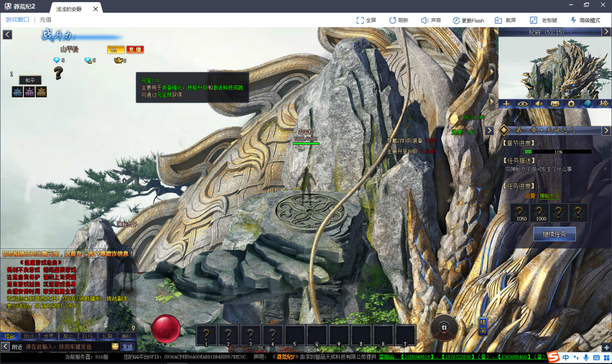The image size is (612, 364).
Task: Toggle the eye visibility icon below minimap
Action: pyautogui.click(x=522, y=103)
